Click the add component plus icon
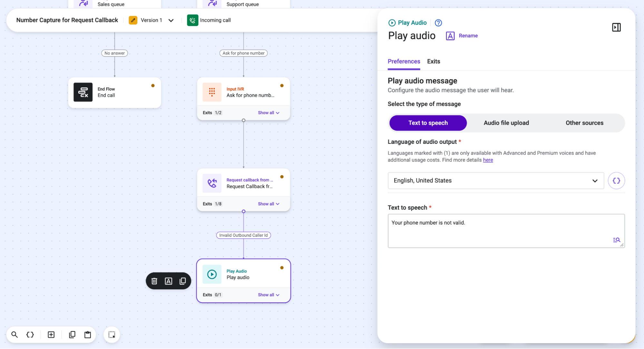Screen dimensions: 644x349 coord(51,334)
